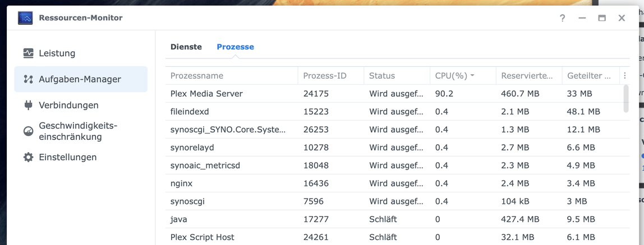This screenshot has height=245, width=644.
Task: Click the Verbindungen plug icon
Action: pyautogui.click(x=28, y=105)
